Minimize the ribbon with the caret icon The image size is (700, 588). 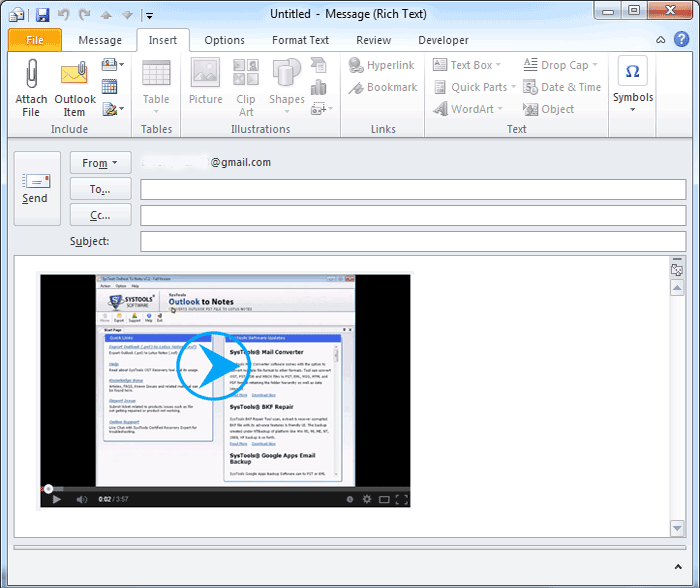point(660,40)
